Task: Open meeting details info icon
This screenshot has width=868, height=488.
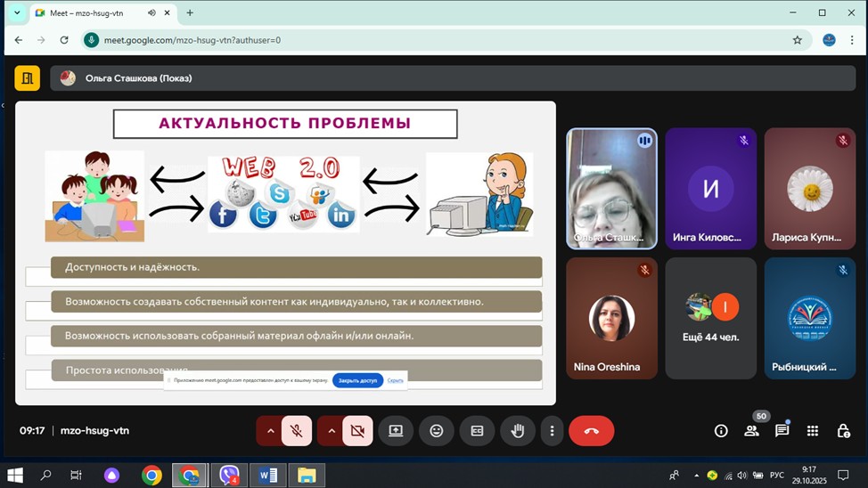Action: [x=721, y=431]
